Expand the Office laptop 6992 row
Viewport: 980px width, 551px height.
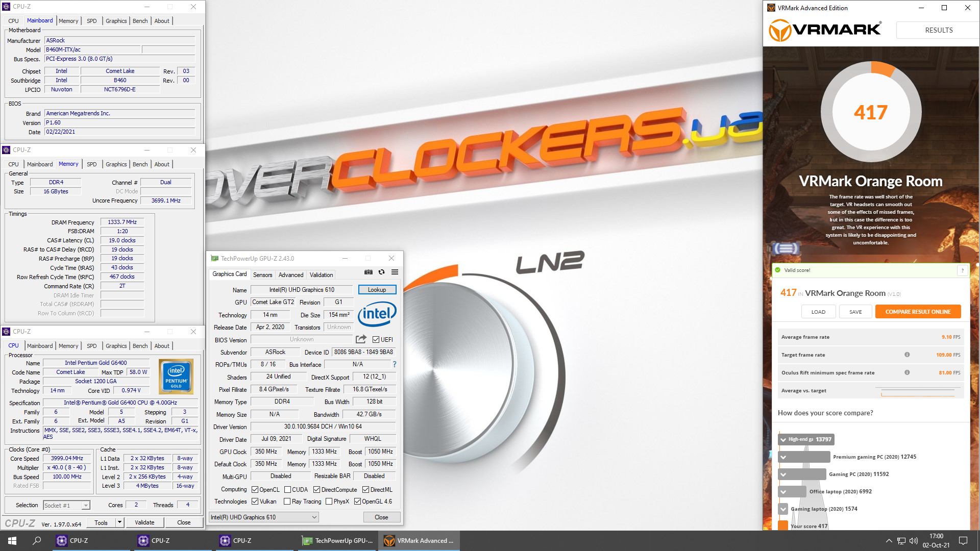pos(783,491)
